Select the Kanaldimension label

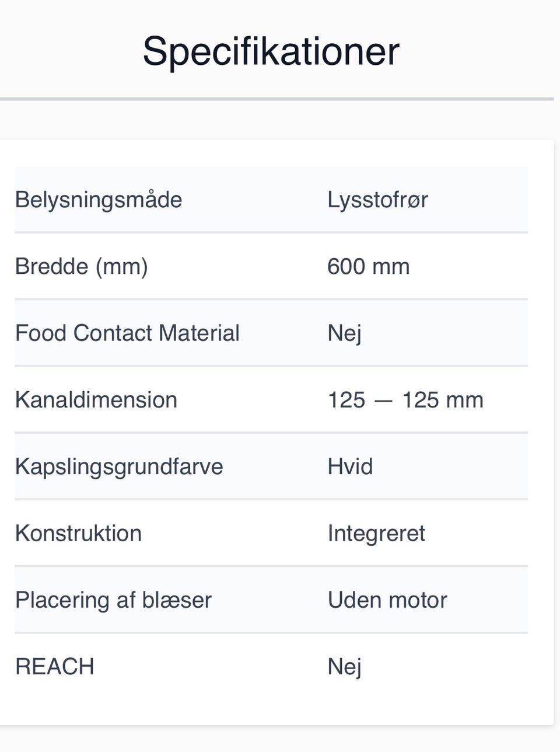[x=96, y=400]
